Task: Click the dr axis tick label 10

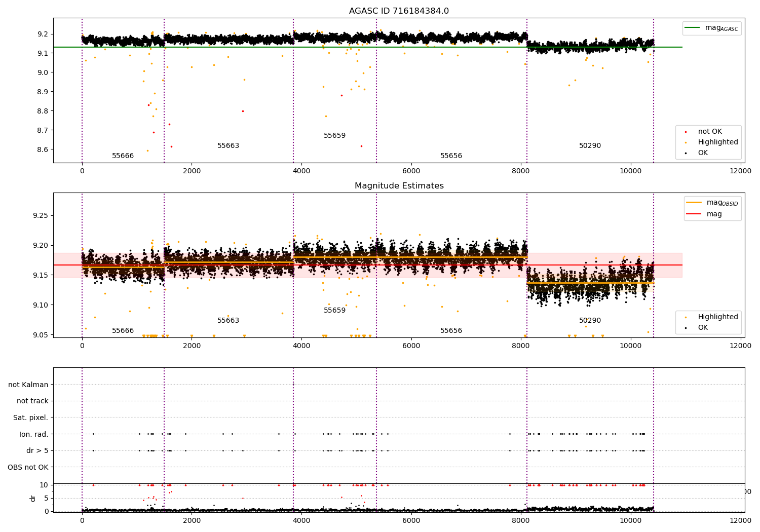Action: point(44,485)
